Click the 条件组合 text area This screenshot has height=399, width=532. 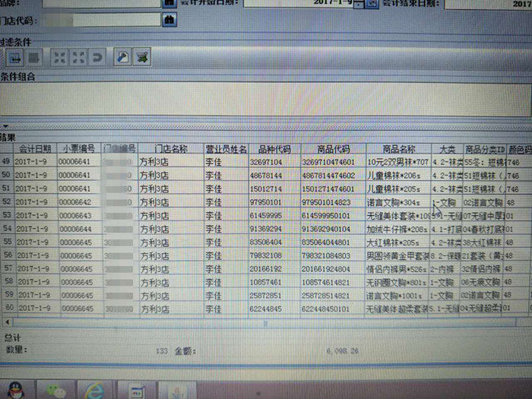tap(266, 99)
